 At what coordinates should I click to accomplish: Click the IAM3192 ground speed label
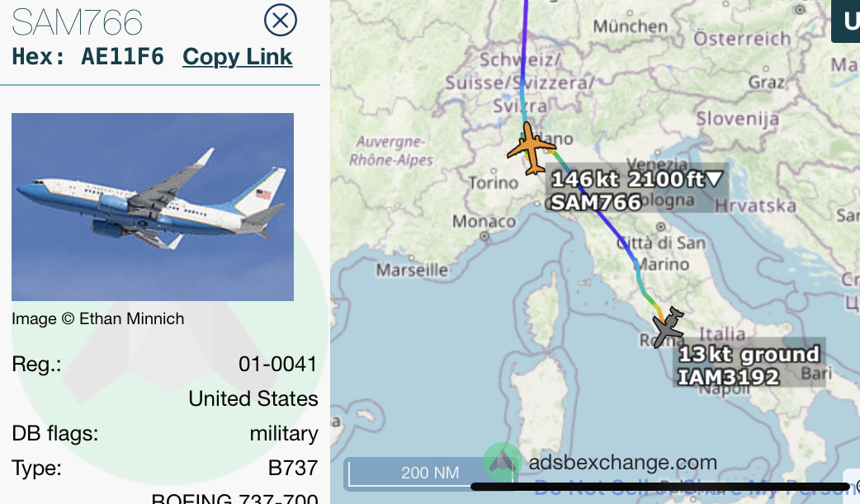click(x=749, y=354)
